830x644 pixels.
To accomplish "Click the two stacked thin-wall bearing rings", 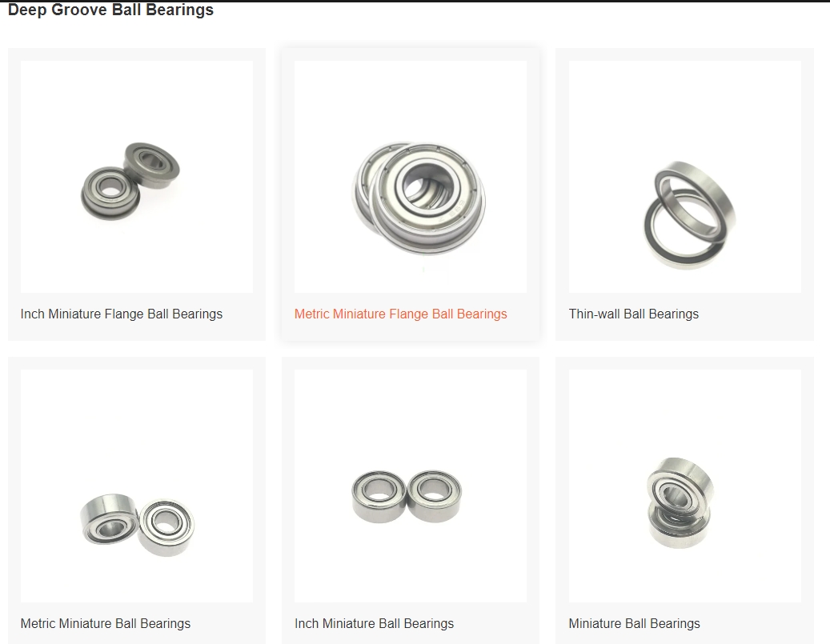I will tap(689, 215).
